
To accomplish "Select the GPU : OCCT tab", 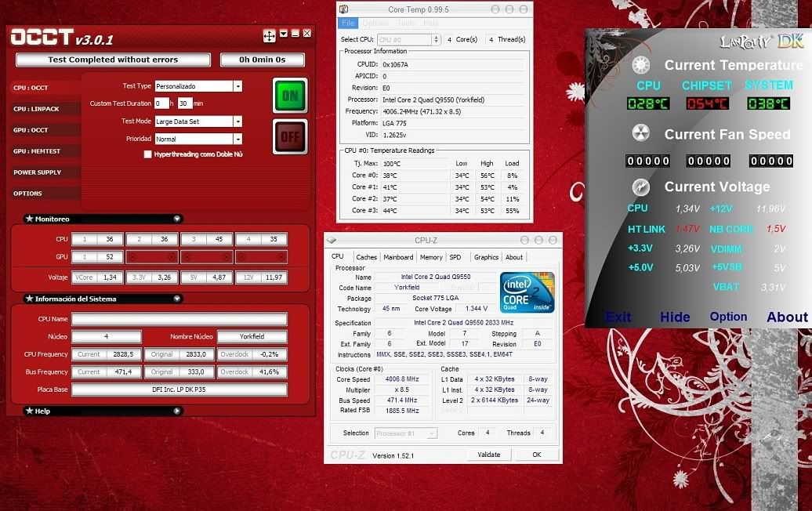I will (45, 130).
